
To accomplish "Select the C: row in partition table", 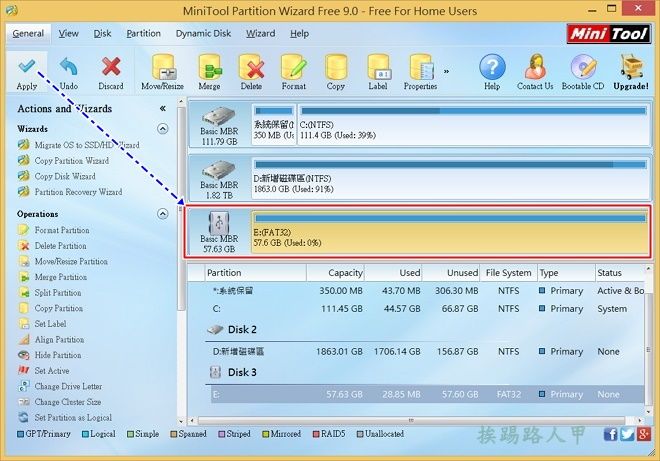I will tap(425, 309).
